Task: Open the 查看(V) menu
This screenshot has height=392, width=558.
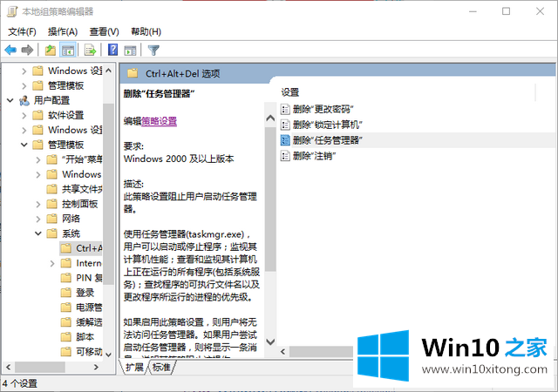Action: 104,31
